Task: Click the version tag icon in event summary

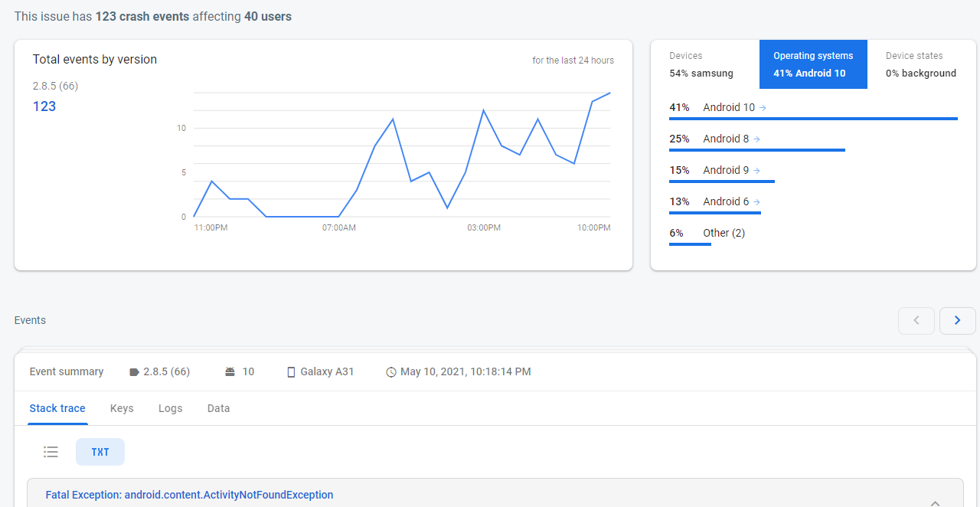Action: tap(135, 372)
